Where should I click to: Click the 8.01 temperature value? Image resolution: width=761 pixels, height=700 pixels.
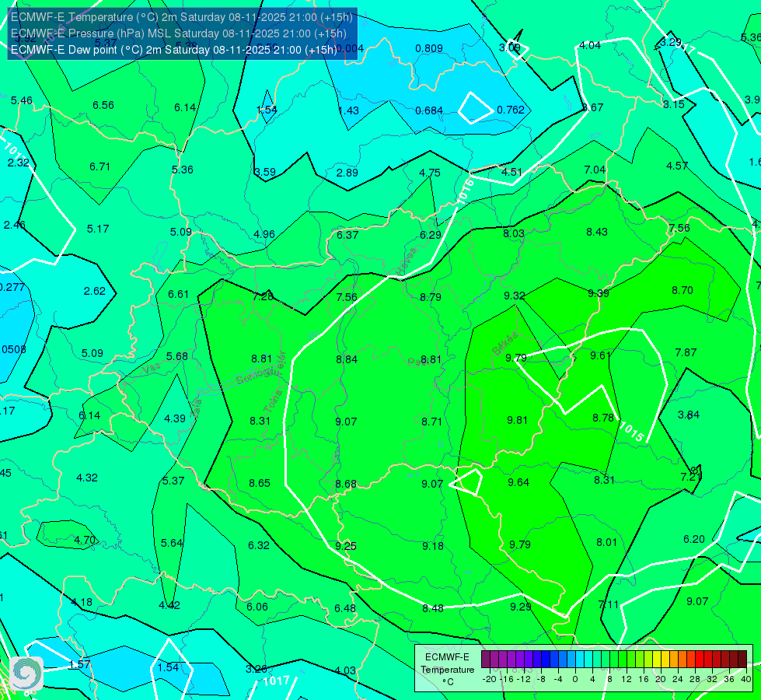click(x=606, y=543)
